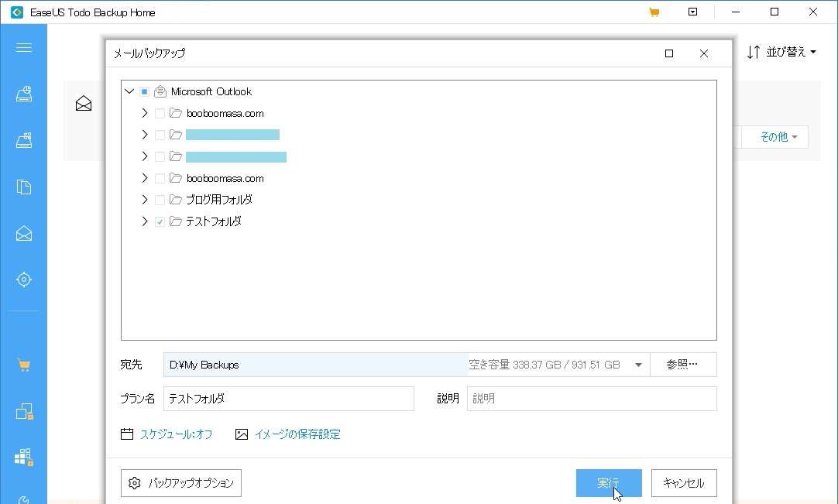
Task: Open the sidebar shopping cart icon
Action: point(23,365)
